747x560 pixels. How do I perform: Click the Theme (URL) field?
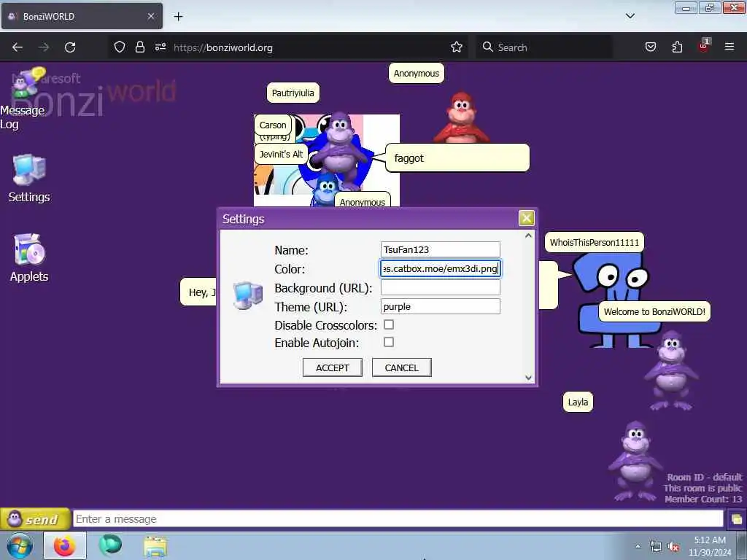pos(440,307)
